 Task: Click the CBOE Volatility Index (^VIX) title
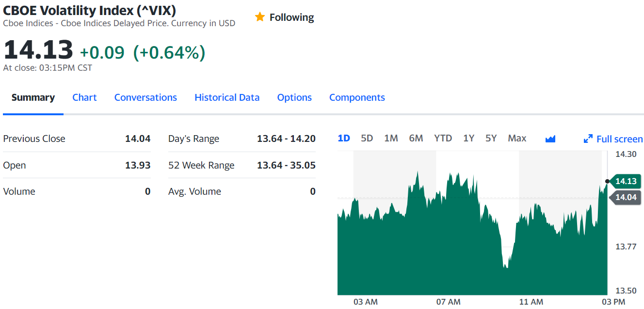(90, 10)
